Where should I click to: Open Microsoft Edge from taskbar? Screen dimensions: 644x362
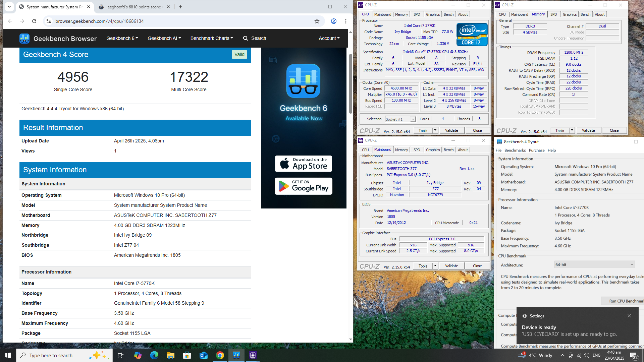[154, 355]
